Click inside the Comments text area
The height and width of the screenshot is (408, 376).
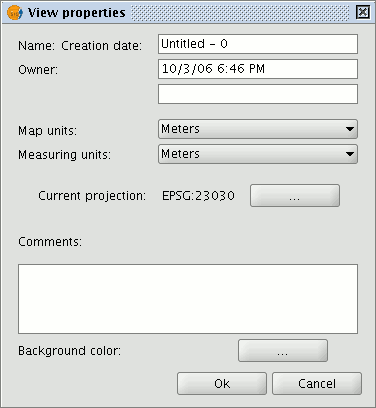[188, 299]
